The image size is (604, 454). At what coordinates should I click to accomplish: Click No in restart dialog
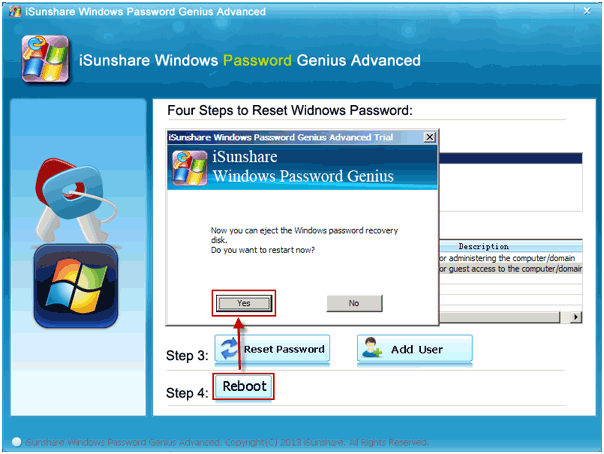point(354,303)
